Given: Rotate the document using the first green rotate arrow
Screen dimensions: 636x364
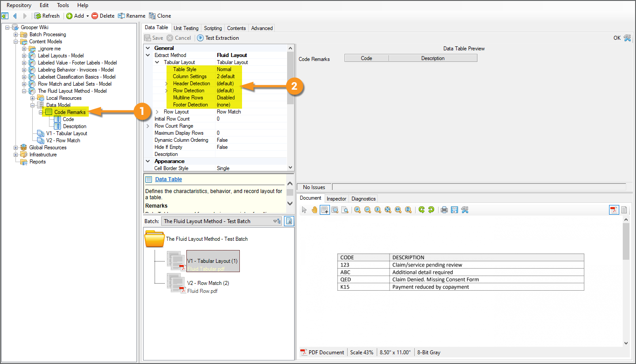Looking at the screenshot, I should pyautogui.click(x=421, y=210).
